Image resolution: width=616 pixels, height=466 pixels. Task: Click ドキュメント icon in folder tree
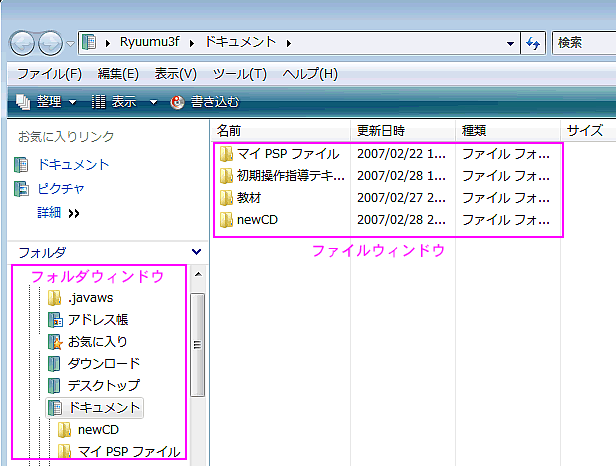pyautogui.click(x=55, y=408)
